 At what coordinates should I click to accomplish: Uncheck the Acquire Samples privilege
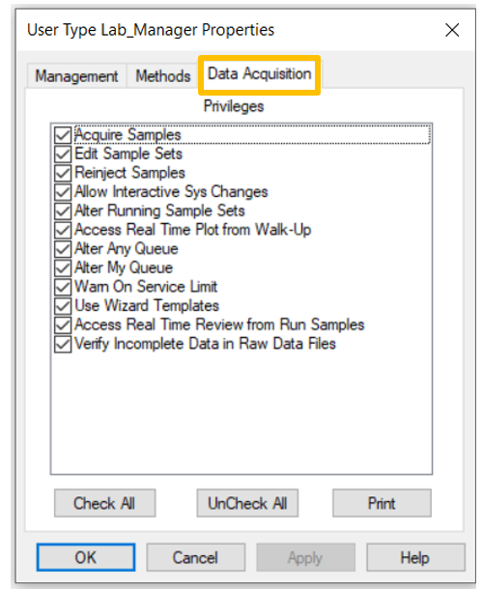[x=63, y=135]
